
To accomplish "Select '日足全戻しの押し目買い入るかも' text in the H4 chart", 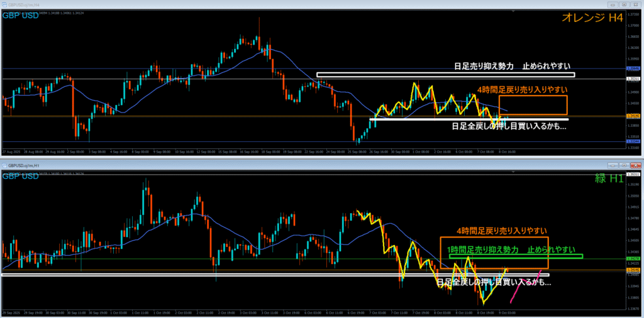I will 509,126.
